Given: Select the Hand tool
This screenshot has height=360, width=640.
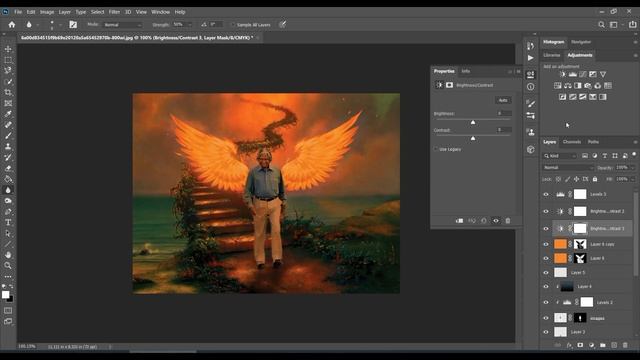Looking at the screenshot, I should [8, 255].
